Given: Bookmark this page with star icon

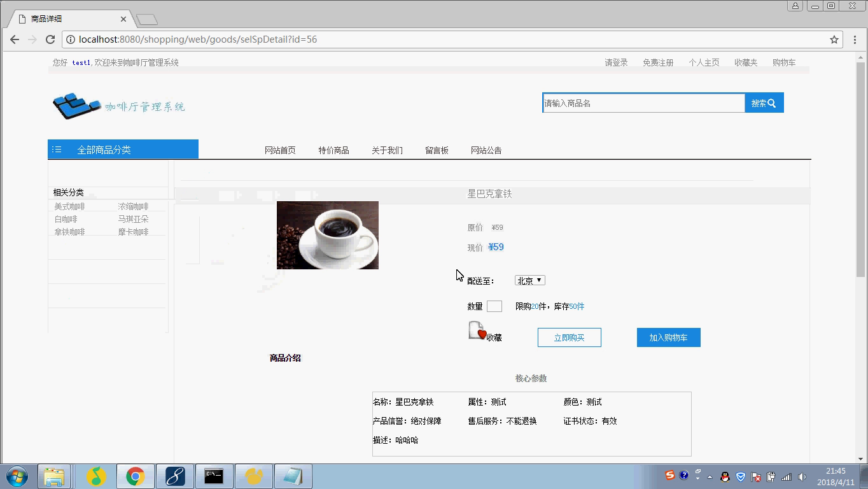Looking at the screenshot, I should [x=834, y=39].
